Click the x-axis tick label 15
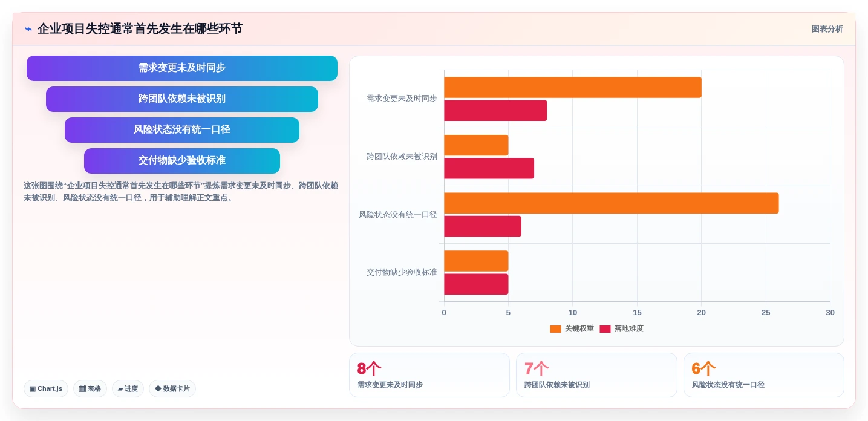This screenshot has height=421, width=868. (x=637, y=313)
